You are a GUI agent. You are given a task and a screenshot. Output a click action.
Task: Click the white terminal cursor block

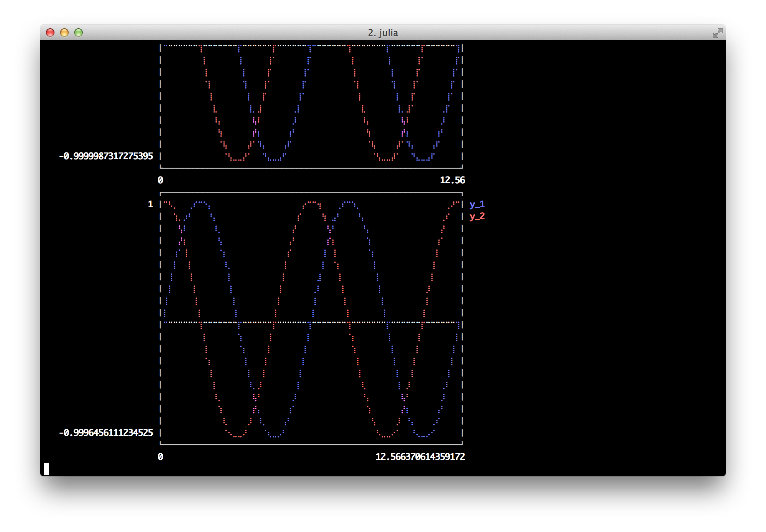coord(46,468)
